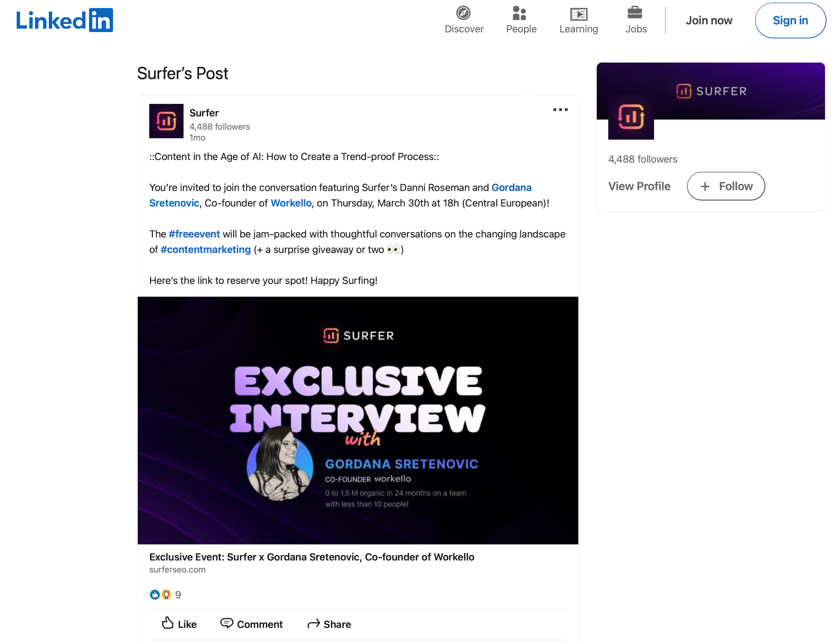The height and width of the screenshot is (642, 840).
Task: Open the Exclusive Interview event image
Action: [358, 420]
